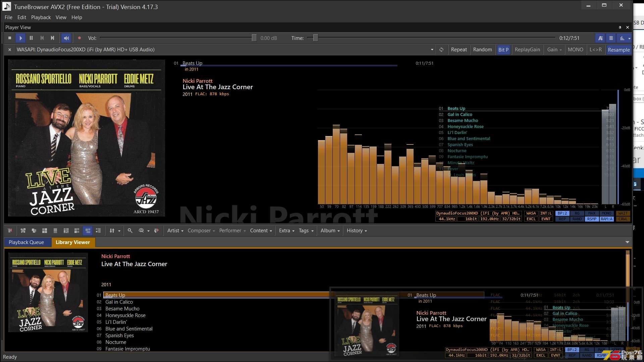Image resolution: width=644 pixels, height=362 pixels.
Task: Pin the Player View panel
Action: [x=620, y=27]
